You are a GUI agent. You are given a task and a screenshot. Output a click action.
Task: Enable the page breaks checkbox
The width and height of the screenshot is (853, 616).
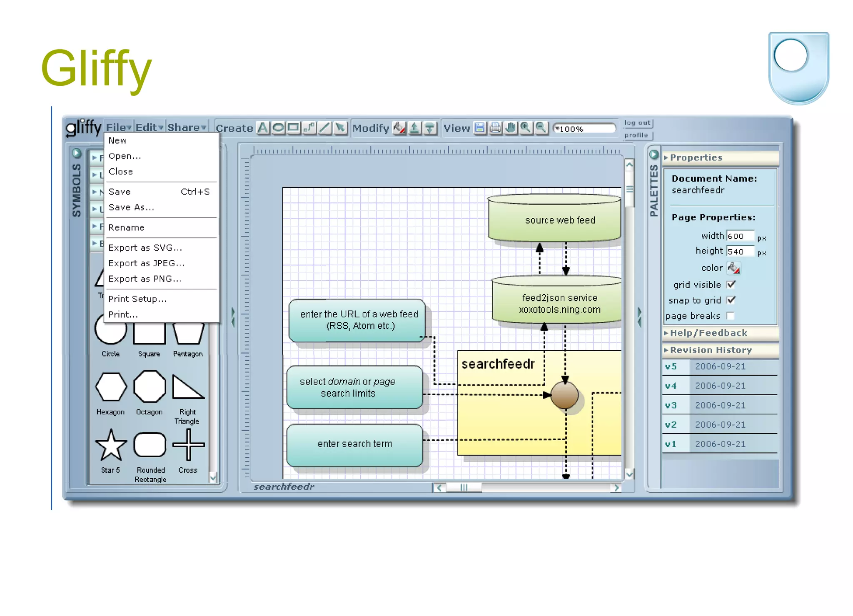(x=730, y=316)
